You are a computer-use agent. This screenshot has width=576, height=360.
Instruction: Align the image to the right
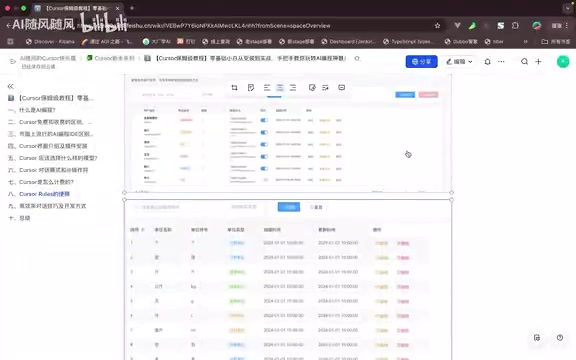coord(293,87)
